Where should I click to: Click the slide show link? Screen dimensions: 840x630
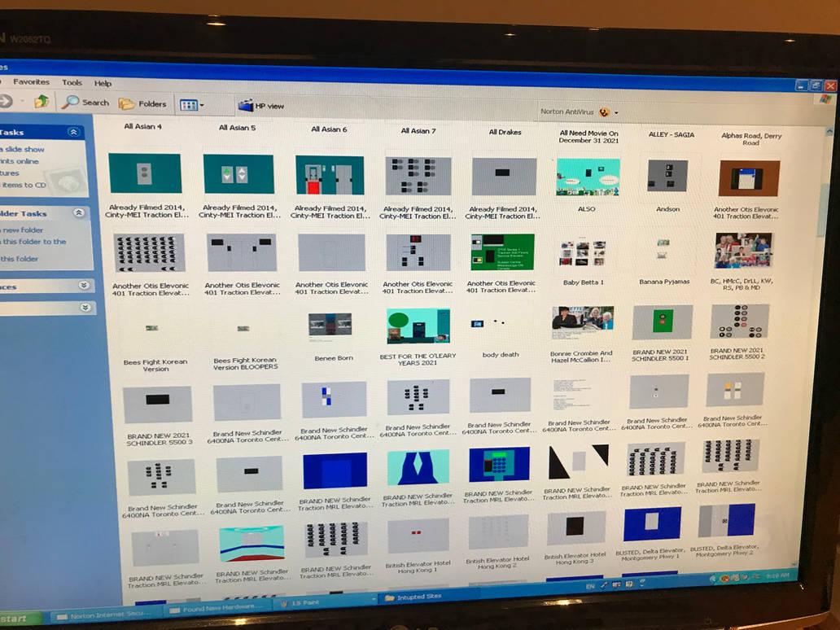pos(23,149)
